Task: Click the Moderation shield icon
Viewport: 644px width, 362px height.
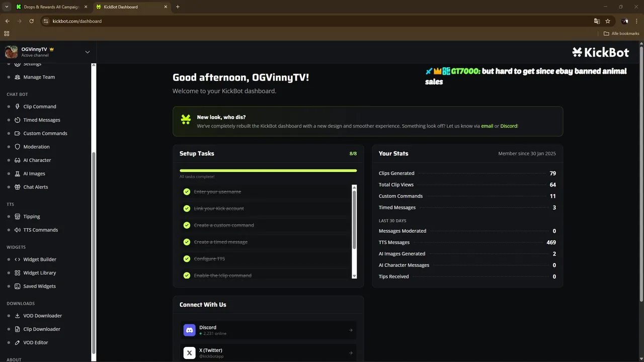Action: (x=18, y=147)
